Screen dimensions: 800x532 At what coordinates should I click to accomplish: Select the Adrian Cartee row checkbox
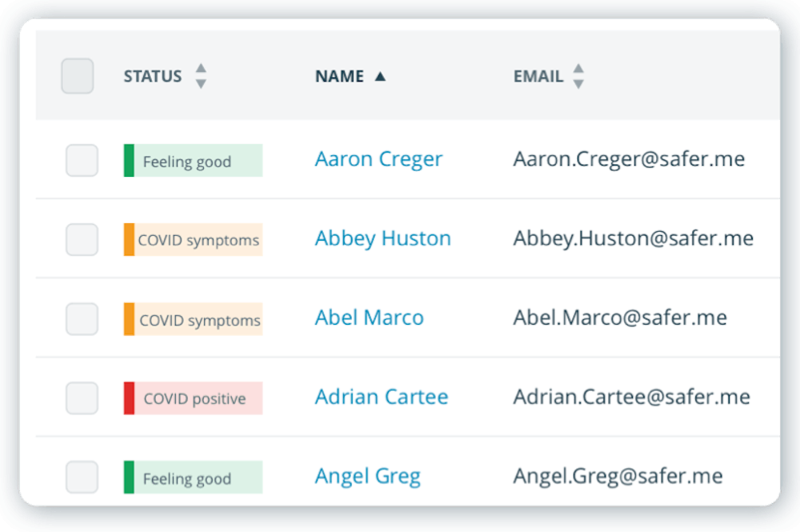82,398
